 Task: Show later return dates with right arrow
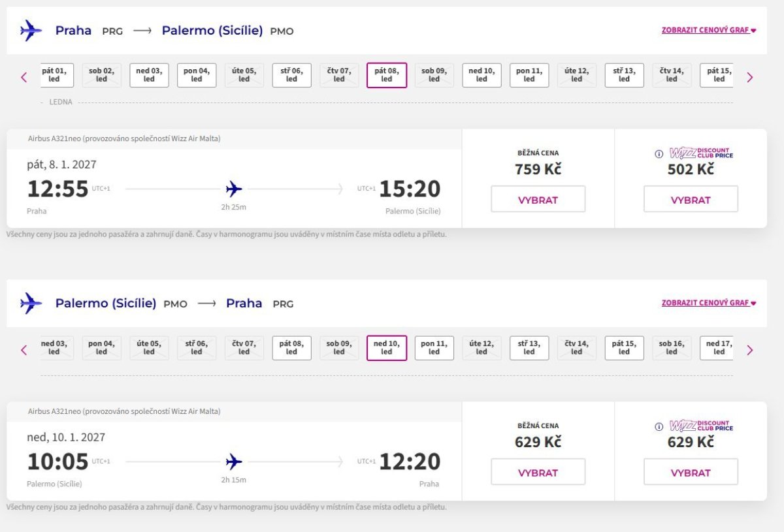point(749,350)
